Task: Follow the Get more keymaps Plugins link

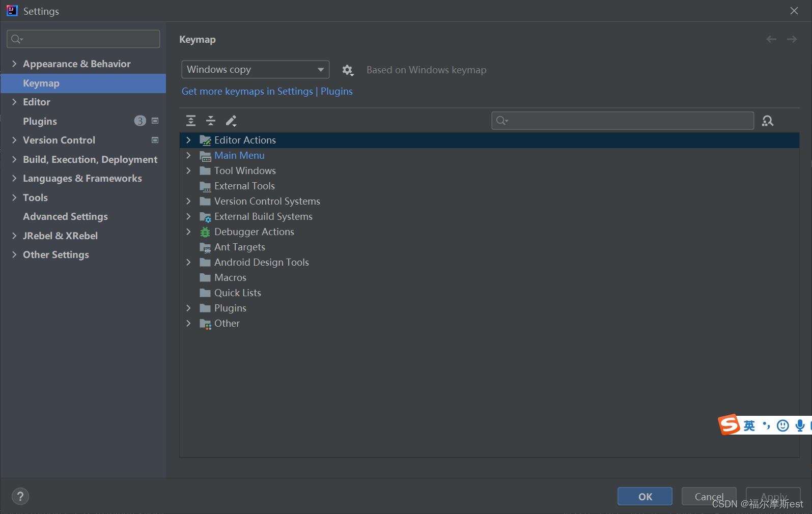Action: [x=267, y=91]
